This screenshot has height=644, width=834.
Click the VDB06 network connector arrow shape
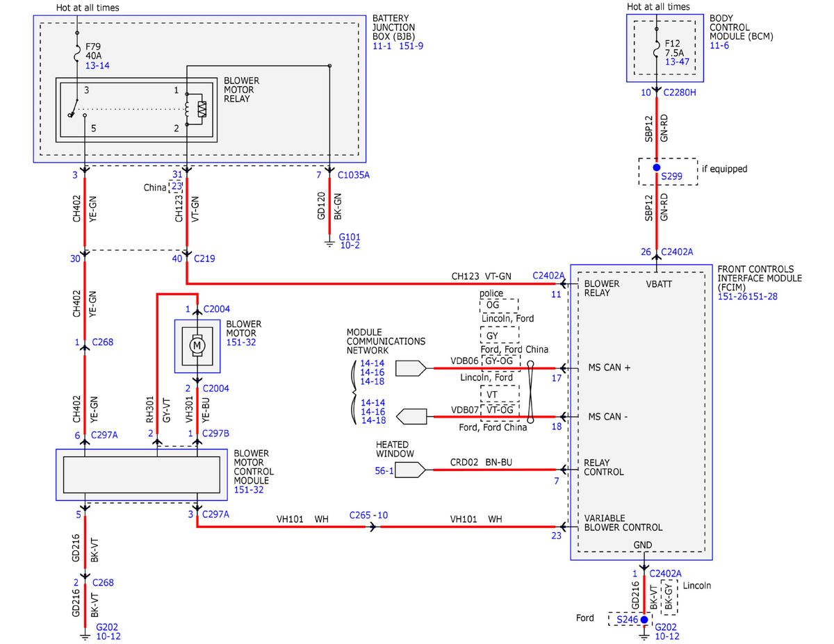(x=410, y=368)
